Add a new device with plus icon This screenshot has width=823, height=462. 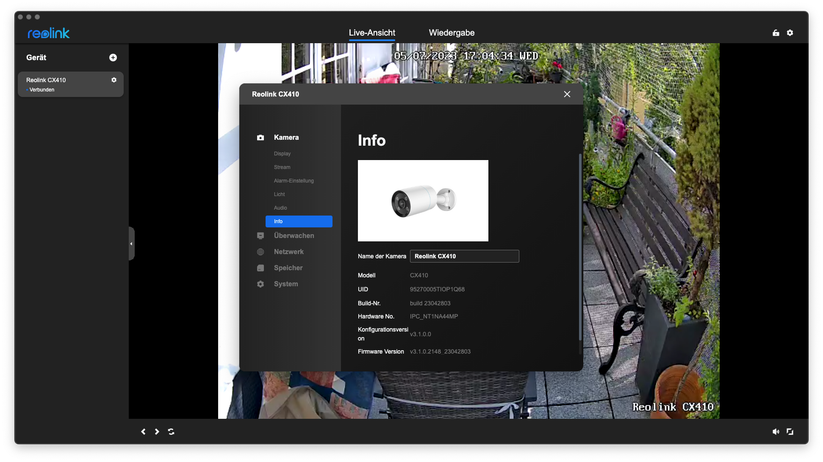coord(113,58)
